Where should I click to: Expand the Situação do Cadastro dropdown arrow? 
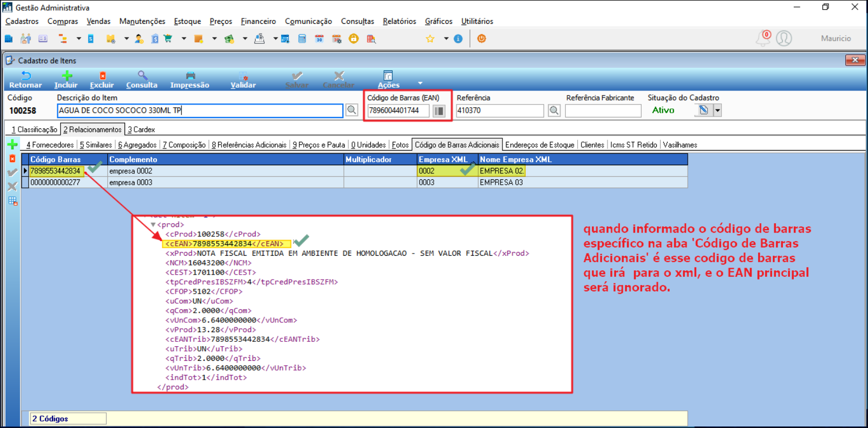(x=717, y=111)
